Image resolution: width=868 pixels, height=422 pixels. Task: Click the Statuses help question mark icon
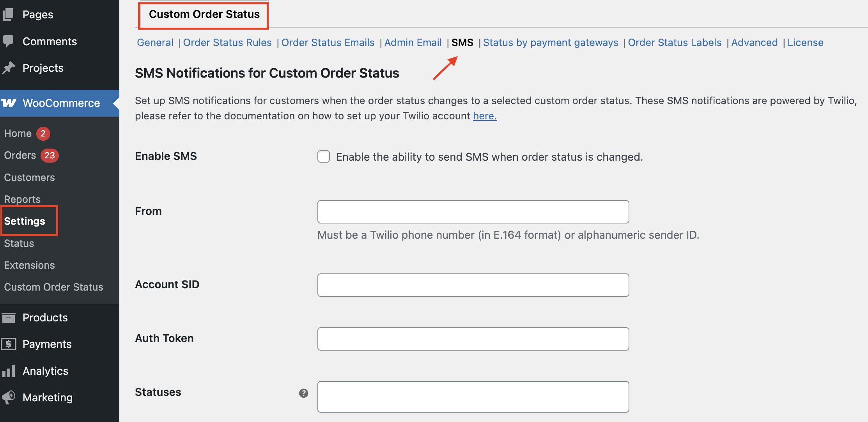pos(304,393)
